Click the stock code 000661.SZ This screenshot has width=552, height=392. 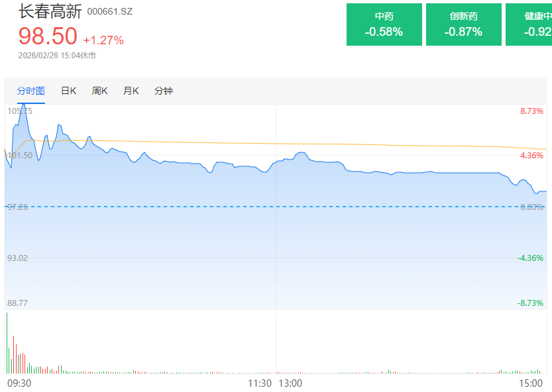click(x=109, y=12)
